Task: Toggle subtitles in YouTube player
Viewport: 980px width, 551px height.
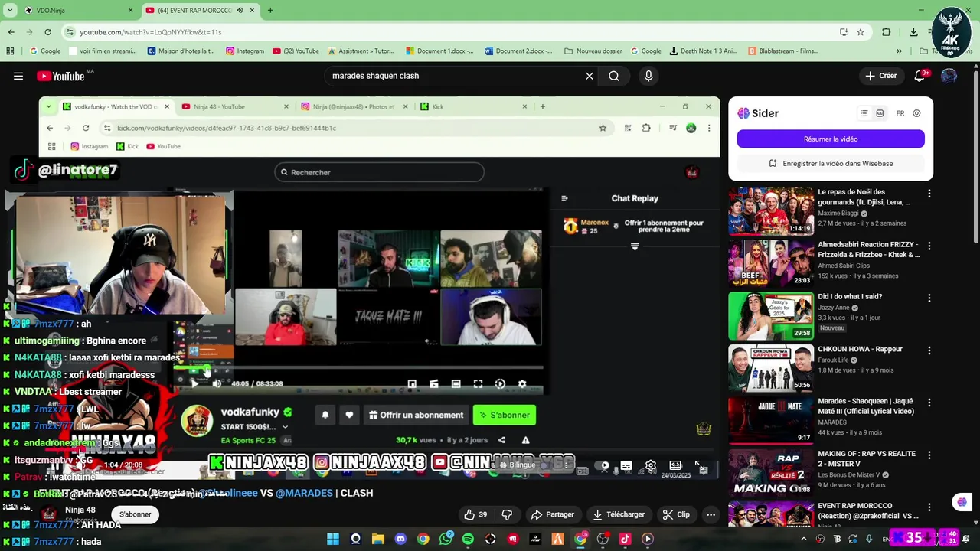Action: point(626,465)
